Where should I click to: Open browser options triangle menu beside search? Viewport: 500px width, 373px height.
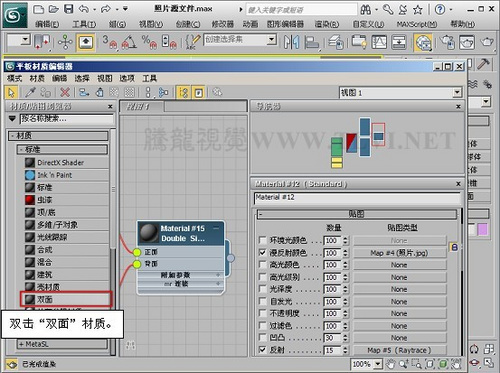pyautogui.click(x=12, y=118)
